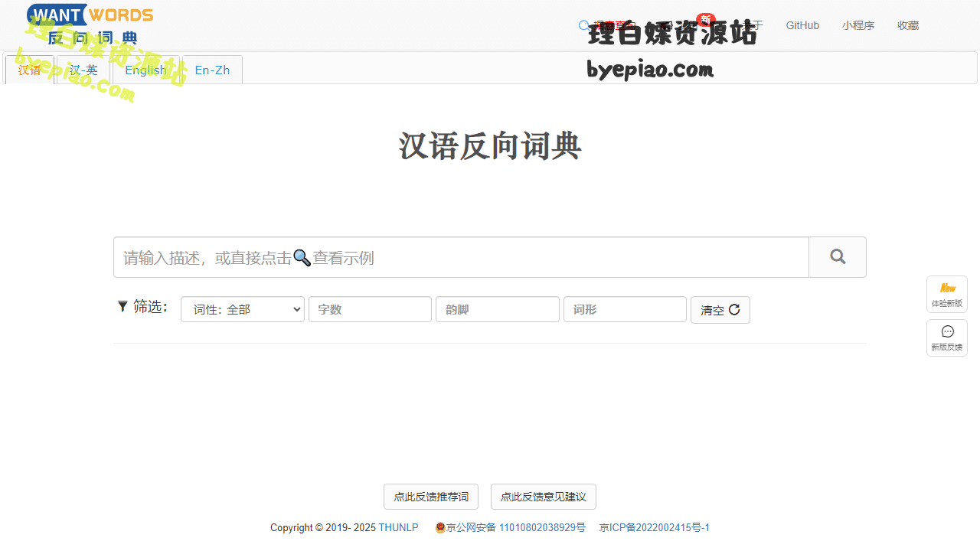
Task: Switch to the English tab
Action: 145,70
